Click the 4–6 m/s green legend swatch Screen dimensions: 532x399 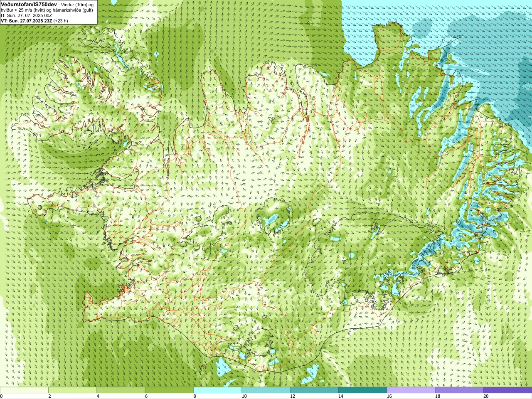click(x=121, y=390)
